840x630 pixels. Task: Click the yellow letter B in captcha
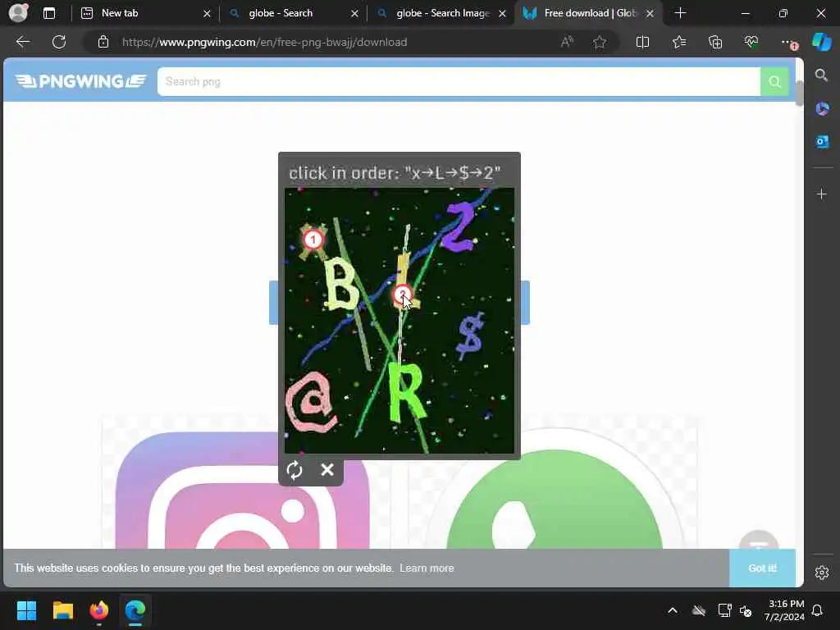[340, 284]
